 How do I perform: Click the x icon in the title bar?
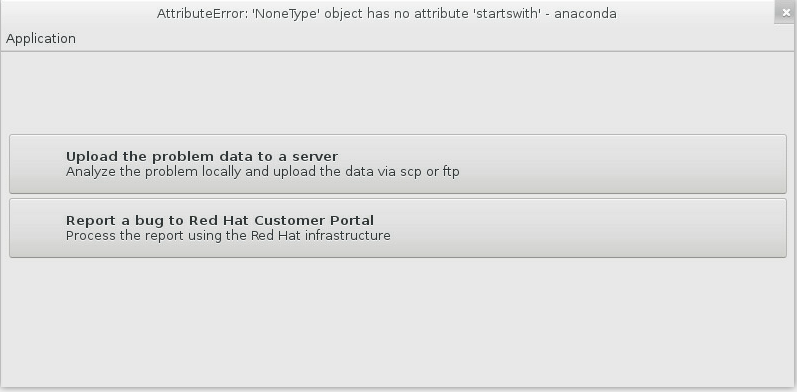(786, 13)
